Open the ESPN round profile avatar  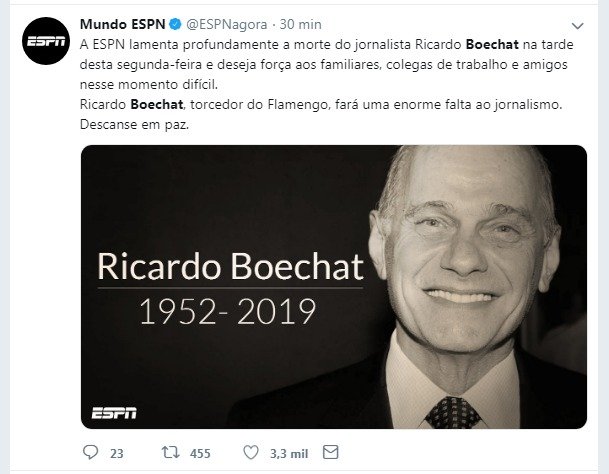pos(46,41)
